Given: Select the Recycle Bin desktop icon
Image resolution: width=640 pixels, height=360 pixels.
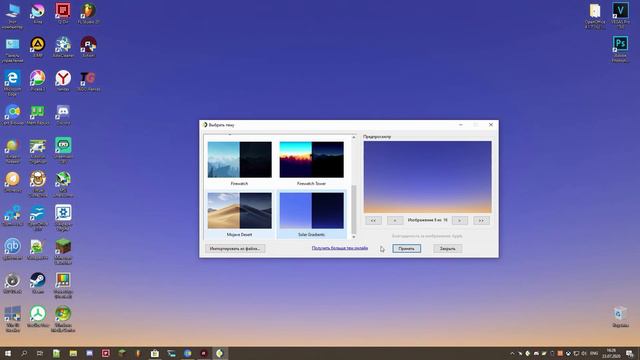Looking at the screenshot, I should pos(620,317).
